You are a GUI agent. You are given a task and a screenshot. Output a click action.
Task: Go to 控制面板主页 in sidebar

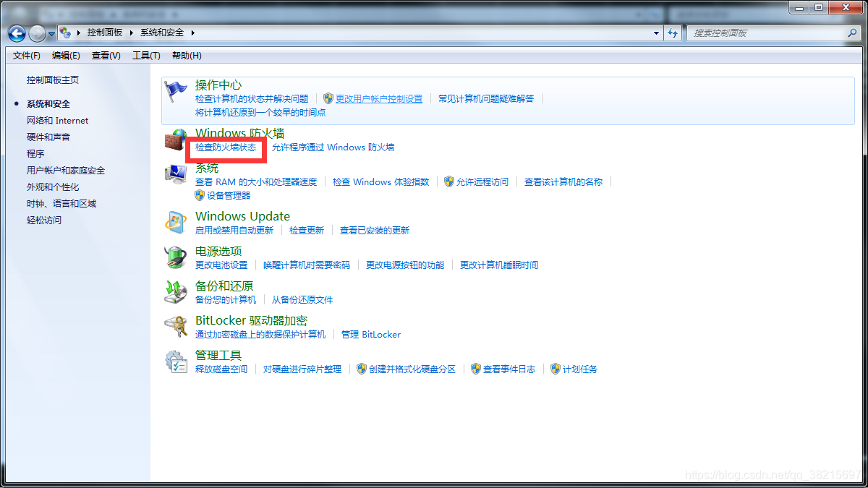click(53, 80)
